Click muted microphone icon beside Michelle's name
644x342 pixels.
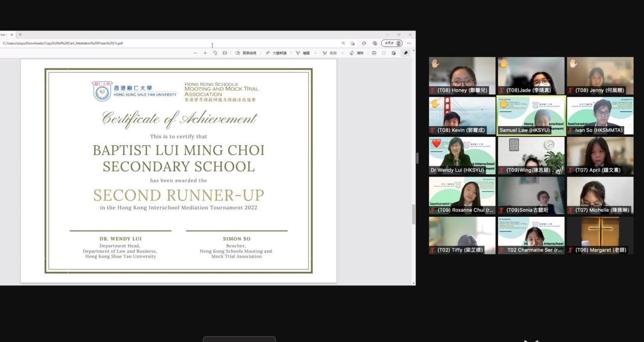click(x=571, y=210)
